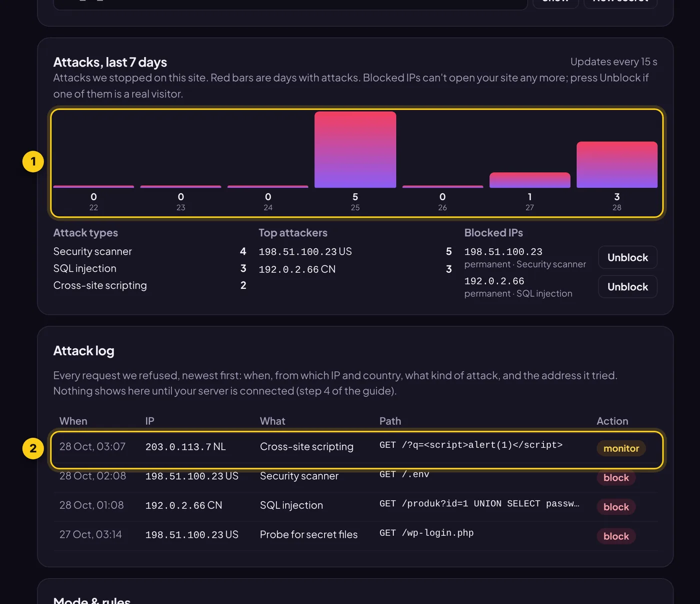Click the timestamp "28 Oct, 01:08"
700x604 pixels.
click(x=91, y=505)
